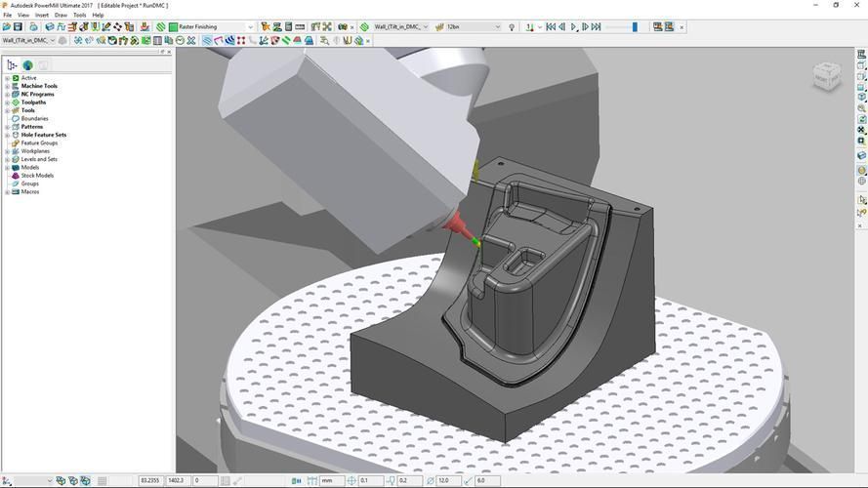Click the tolerance crosshair icon in status bar
Viewport: 868px width, 488px height.
coord(351,481)
